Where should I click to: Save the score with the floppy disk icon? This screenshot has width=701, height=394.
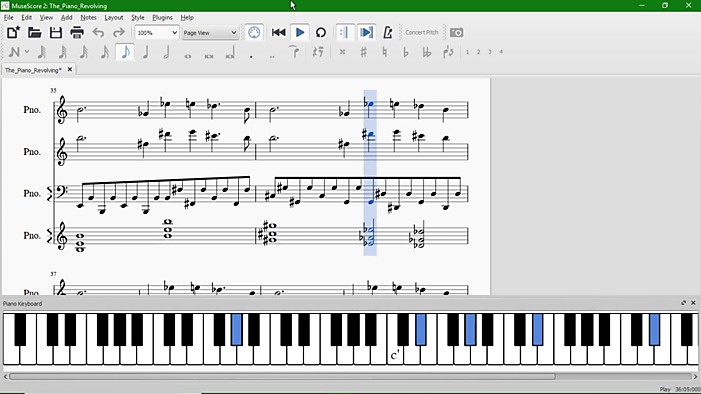(55, 32)
